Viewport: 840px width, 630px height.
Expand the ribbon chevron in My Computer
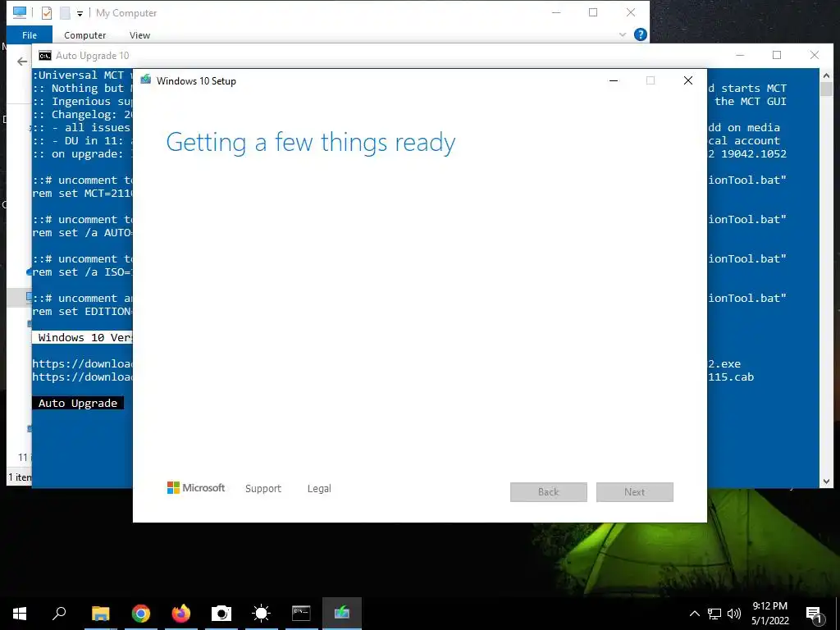[622, 34]
